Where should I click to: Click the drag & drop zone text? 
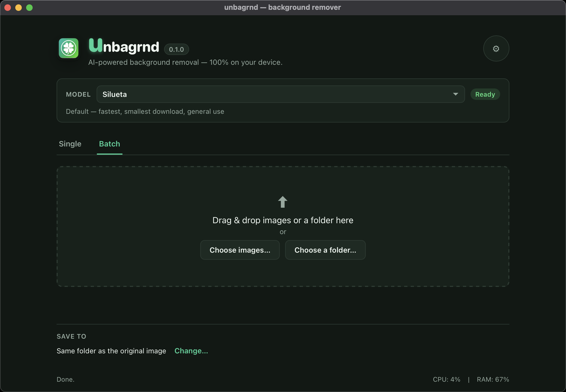click(x=283, y=220)
